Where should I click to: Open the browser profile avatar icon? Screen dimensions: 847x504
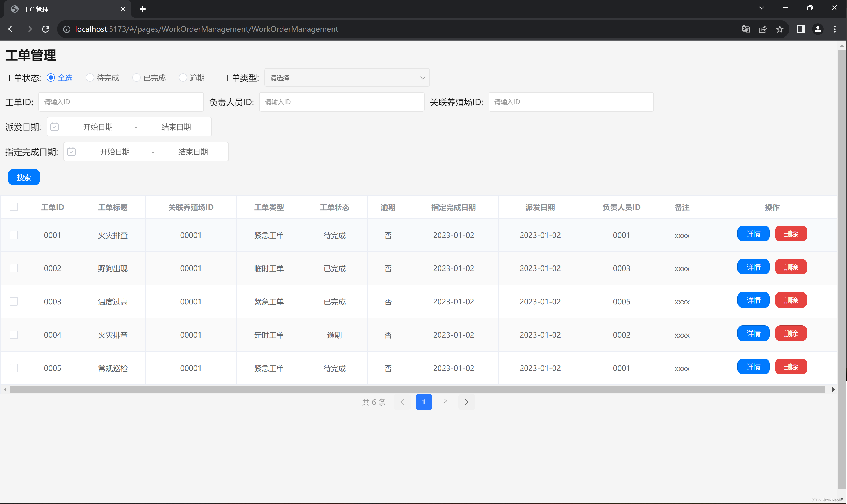click(x=818, y=29)
